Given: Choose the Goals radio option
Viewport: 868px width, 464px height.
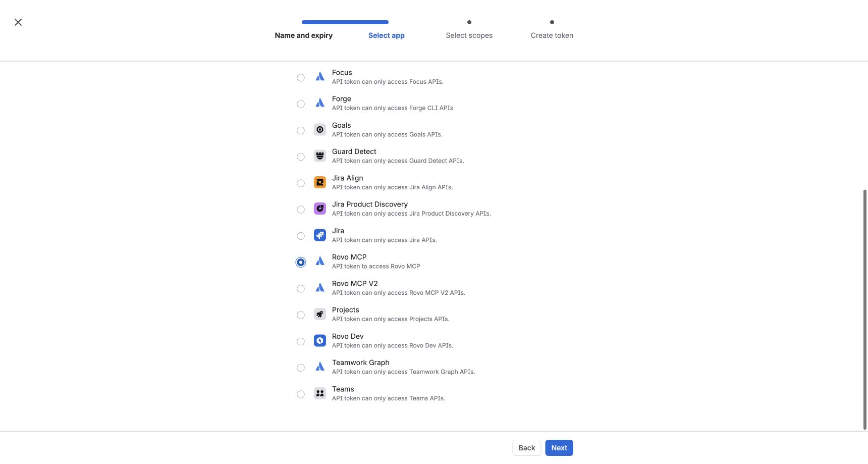Looking at the screenshot, I should coord(301,130).
